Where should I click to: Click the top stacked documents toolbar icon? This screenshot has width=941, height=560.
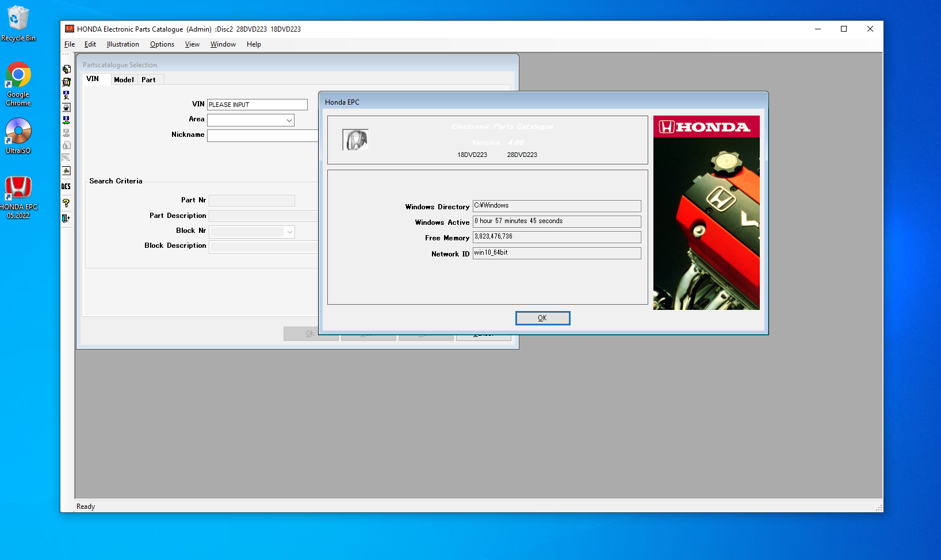pos(66,69)
